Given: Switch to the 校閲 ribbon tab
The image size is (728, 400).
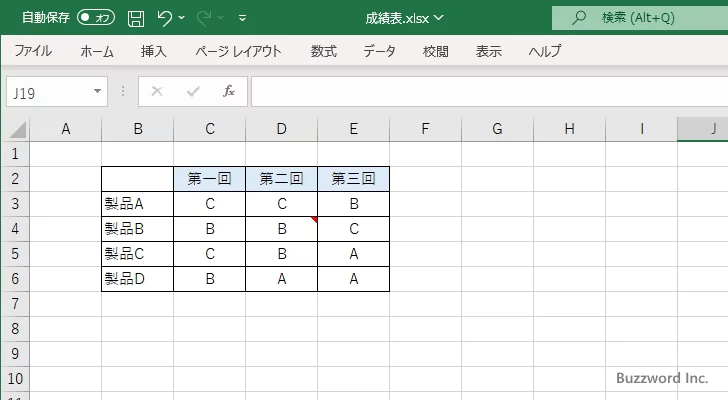Looking at the screenshot, I should 436,51.
